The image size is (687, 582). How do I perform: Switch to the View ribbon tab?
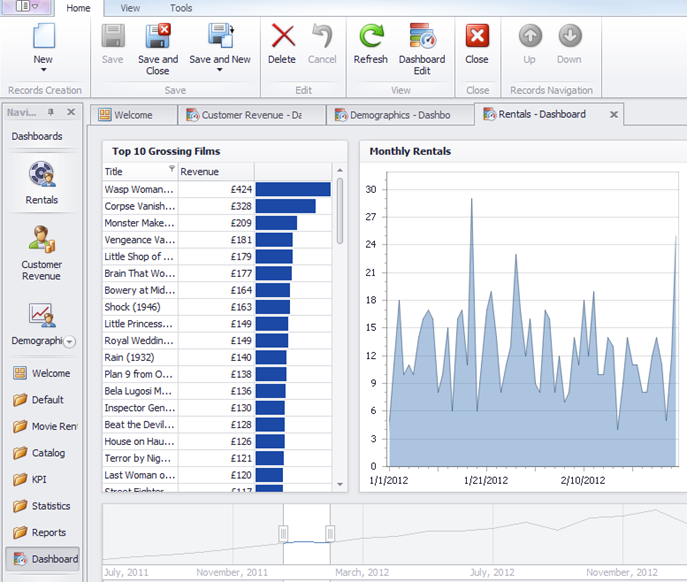pyautogui.click(x=130, y=8)
